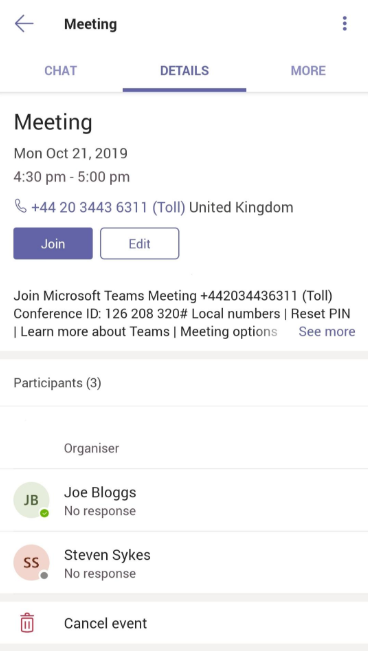This screenshot has height=651, width=368.
Task: Call the +44 20 3443 6311 toll number
Action: click(108, 207)
